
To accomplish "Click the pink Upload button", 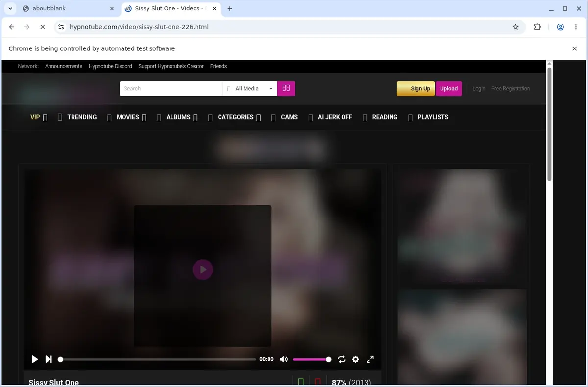I will pos(448,88).
